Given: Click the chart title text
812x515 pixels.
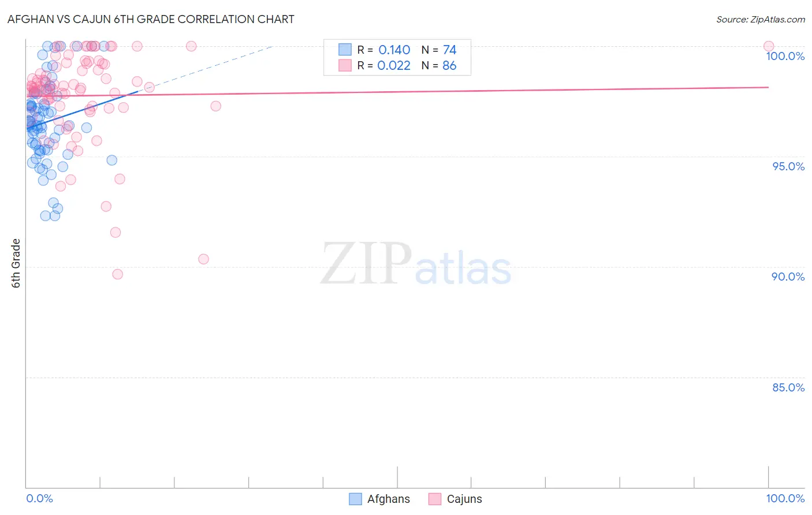Looking at the screenshot, I should [151, 19].
